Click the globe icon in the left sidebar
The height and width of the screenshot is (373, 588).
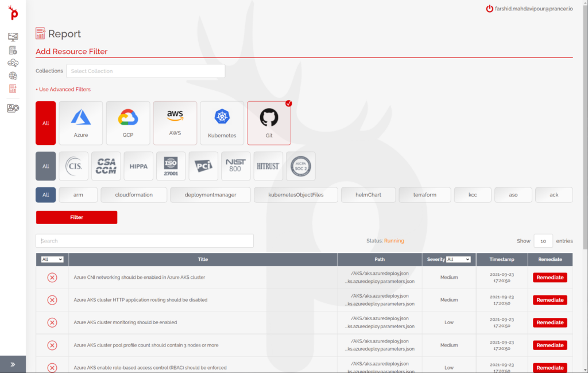click(x=13, y=76)
